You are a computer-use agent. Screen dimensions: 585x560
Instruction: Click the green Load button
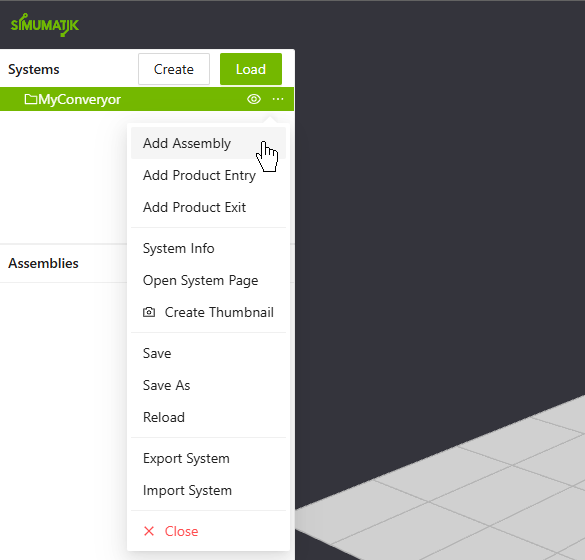[251, 69]
